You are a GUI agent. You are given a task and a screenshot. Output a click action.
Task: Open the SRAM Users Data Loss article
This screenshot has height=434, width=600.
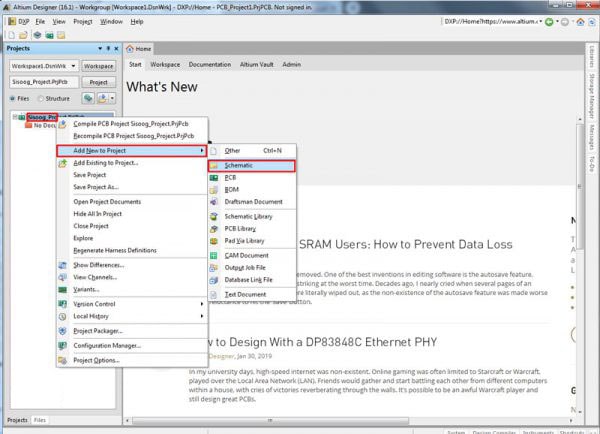[x=406, y=245]
